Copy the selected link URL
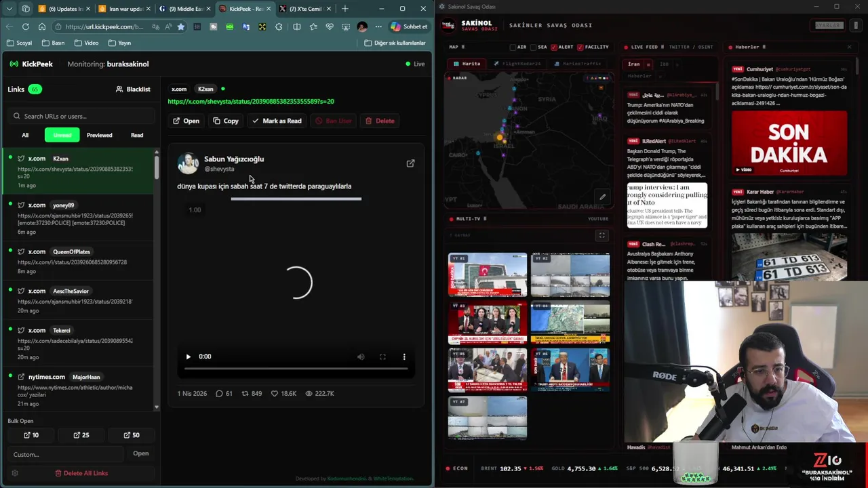The height and width of the screenshot is (488, 868). tap(226, 121)
